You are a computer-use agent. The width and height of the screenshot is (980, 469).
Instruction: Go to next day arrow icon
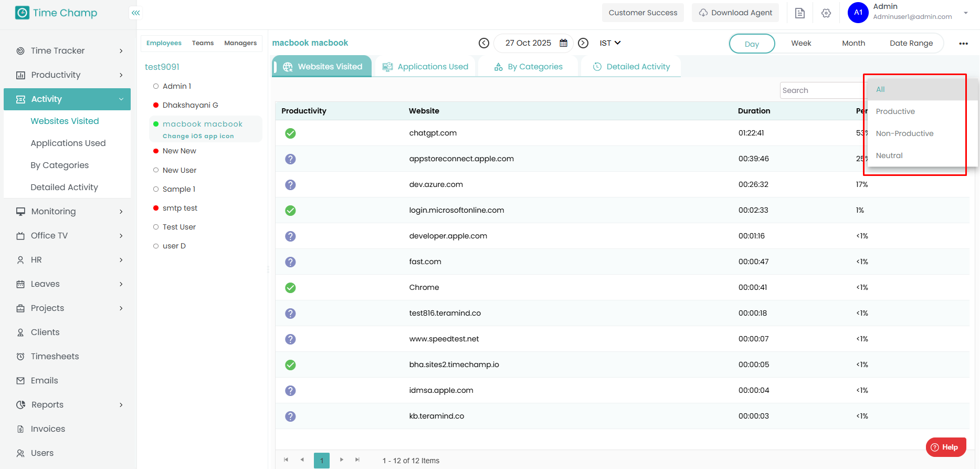[x=583, y=43]
